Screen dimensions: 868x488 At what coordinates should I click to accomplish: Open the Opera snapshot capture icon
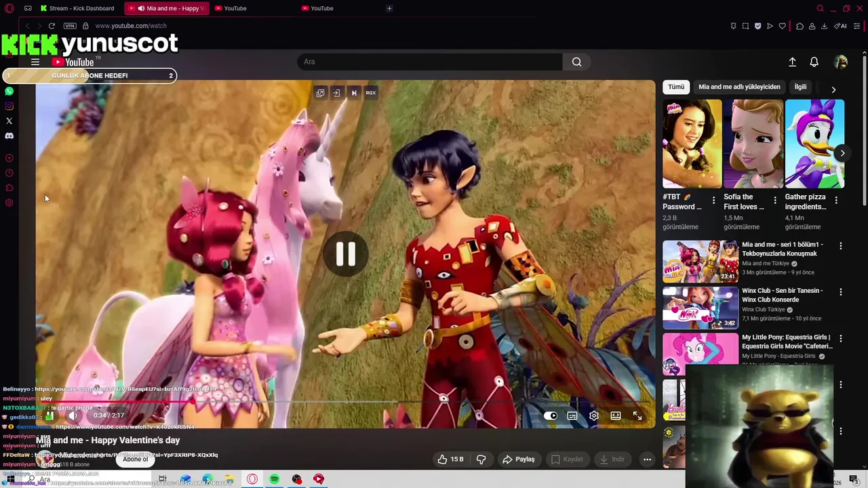[745, 26]
